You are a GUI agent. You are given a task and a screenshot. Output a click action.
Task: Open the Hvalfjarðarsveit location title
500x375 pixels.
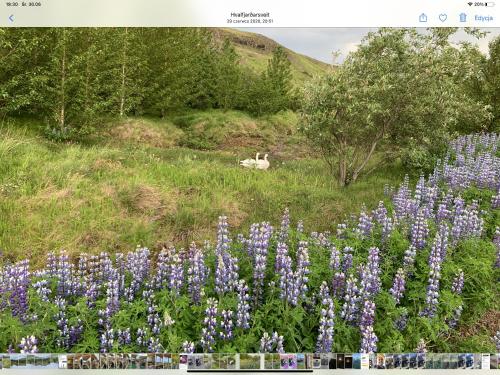coord(250,15)
